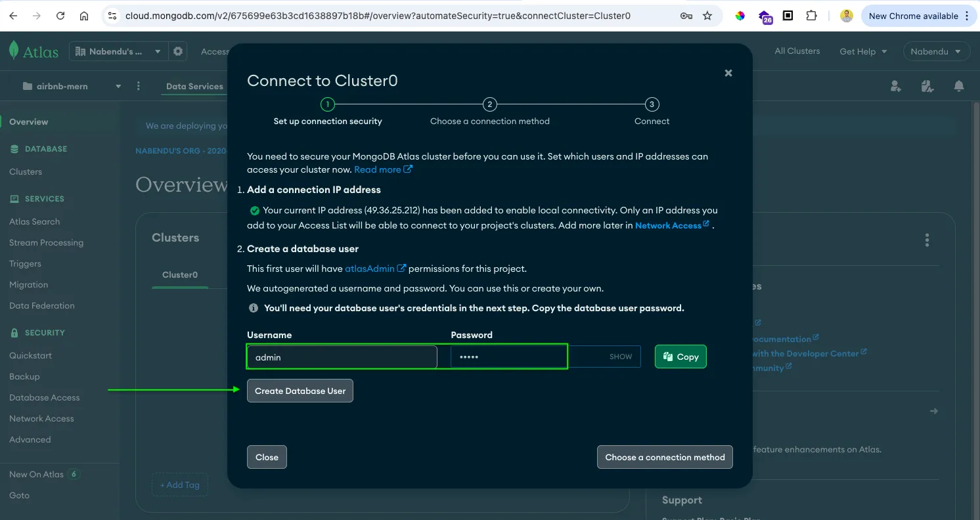
Task: Select the Cluster0 tab
Action: 180,274
